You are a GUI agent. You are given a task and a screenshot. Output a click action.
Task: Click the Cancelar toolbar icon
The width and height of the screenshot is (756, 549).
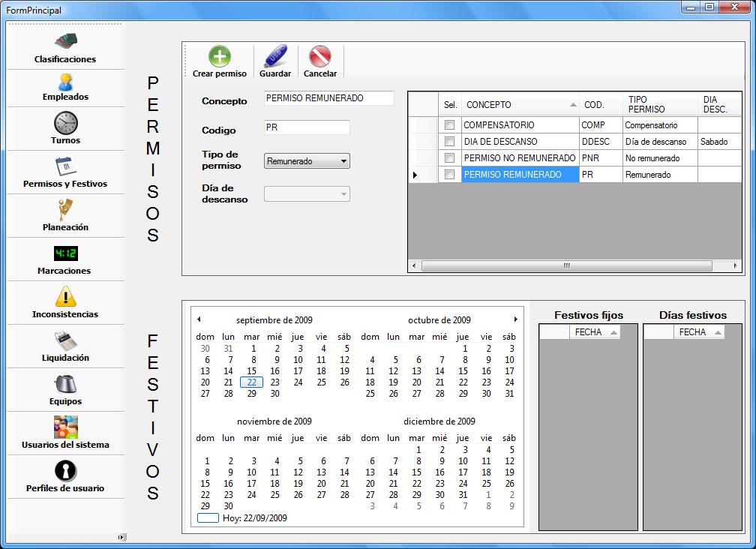pos(320,57)
